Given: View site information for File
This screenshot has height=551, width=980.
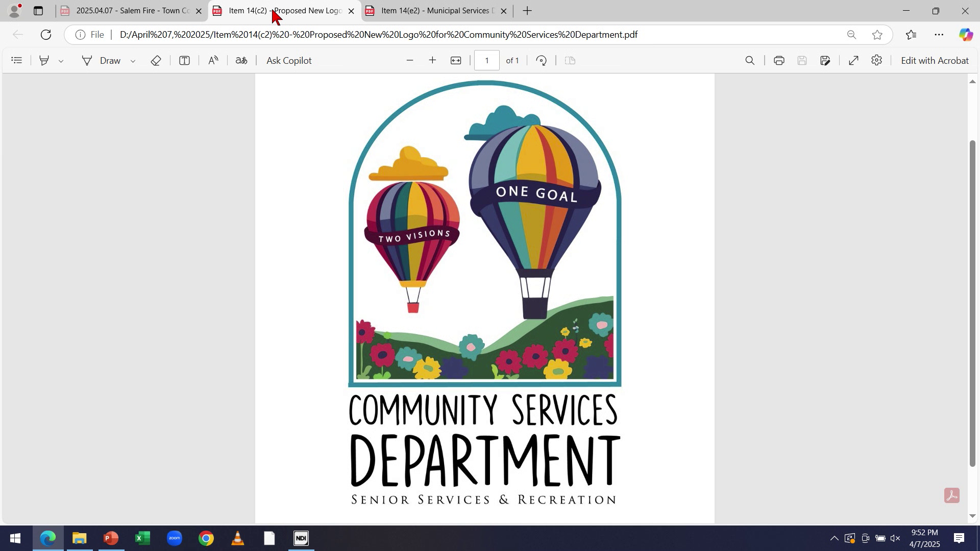Looking at the screenshot, I should [90, 35].
